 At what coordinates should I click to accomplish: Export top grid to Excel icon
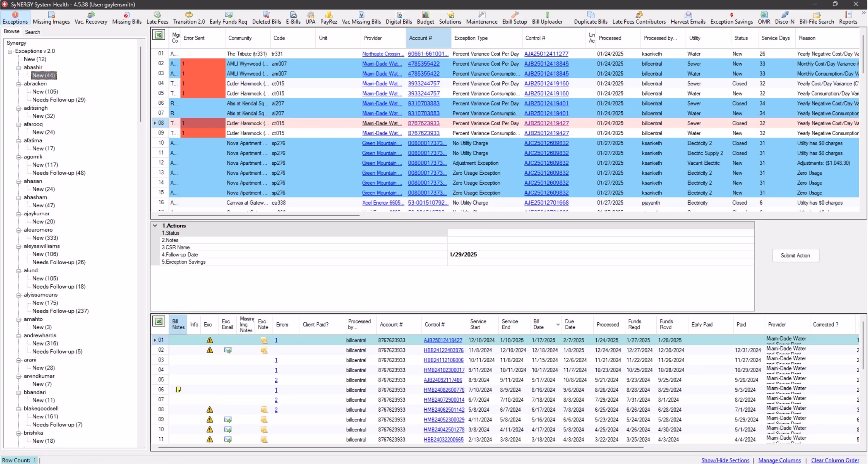click(159, 35)
